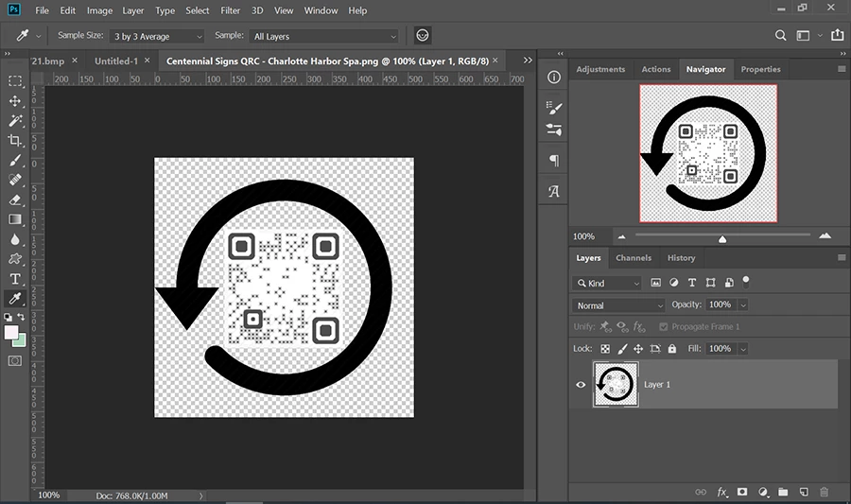Open the Filter menu
The width and height of the screenshot is (851, 504).
click(230, 10)
